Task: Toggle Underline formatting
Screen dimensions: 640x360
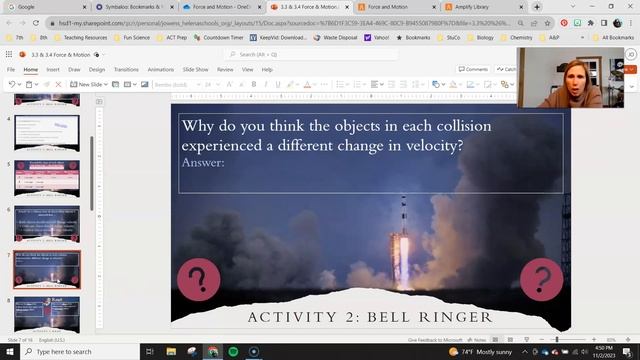Action: click(x=278, y=84)
